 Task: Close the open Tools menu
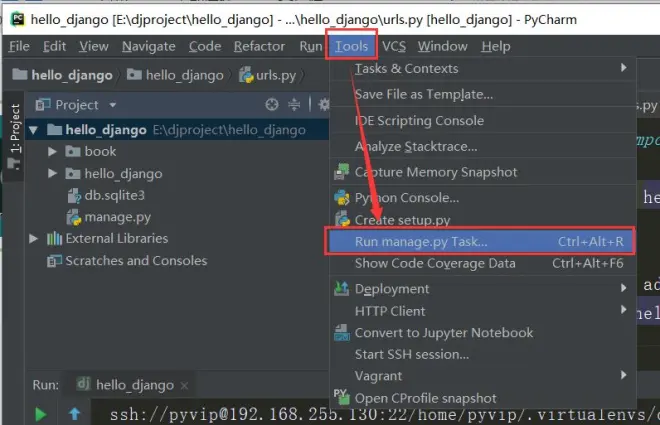351,46
